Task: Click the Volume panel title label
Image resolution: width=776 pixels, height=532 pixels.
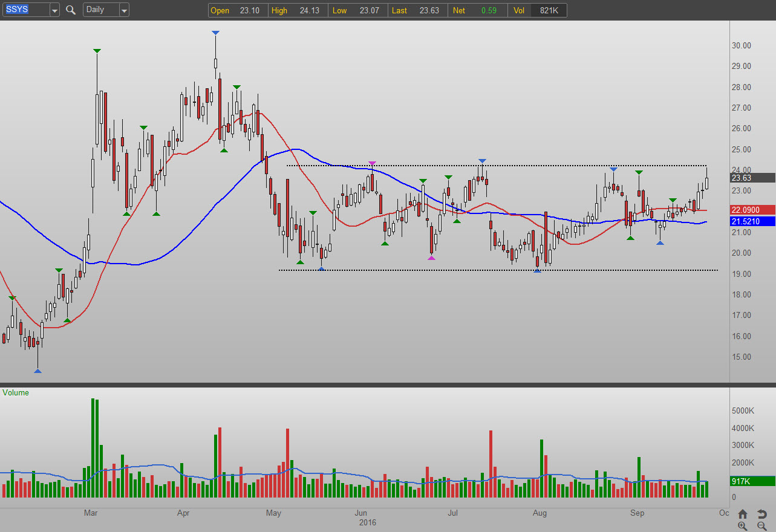Action: point(16,392)
